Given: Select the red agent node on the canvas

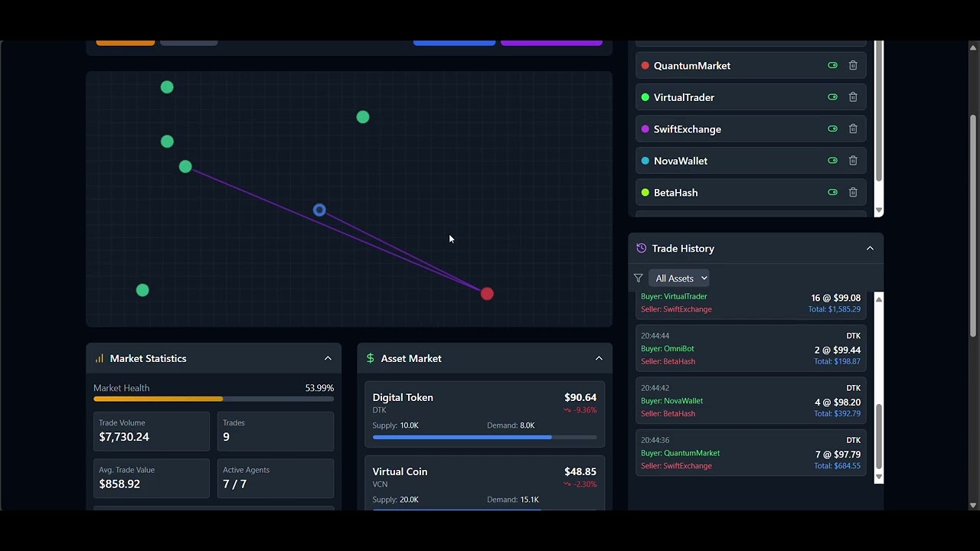Looking at the screenshot, I should tap(487, 294).
